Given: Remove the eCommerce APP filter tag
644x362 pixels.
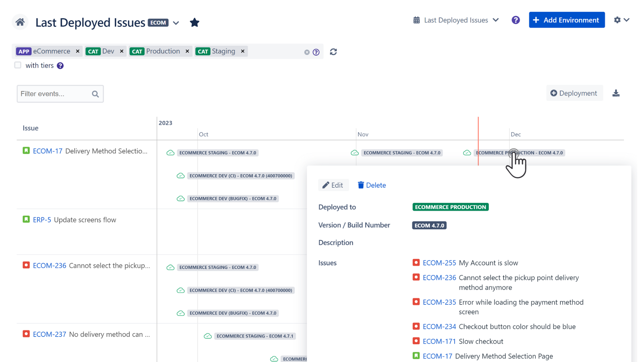Looking at the screenshot, I should 77,51.
